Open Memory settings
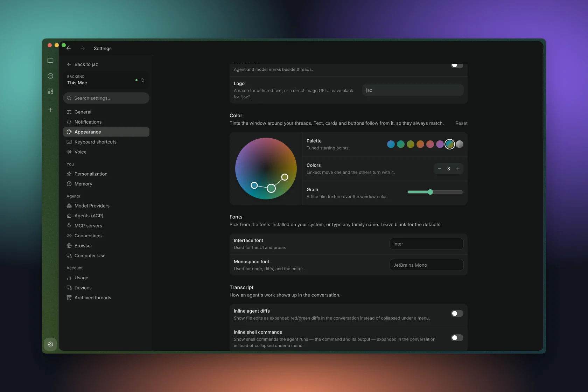The width and height of the screenshot is (588, 392). (x=106, y=184)
